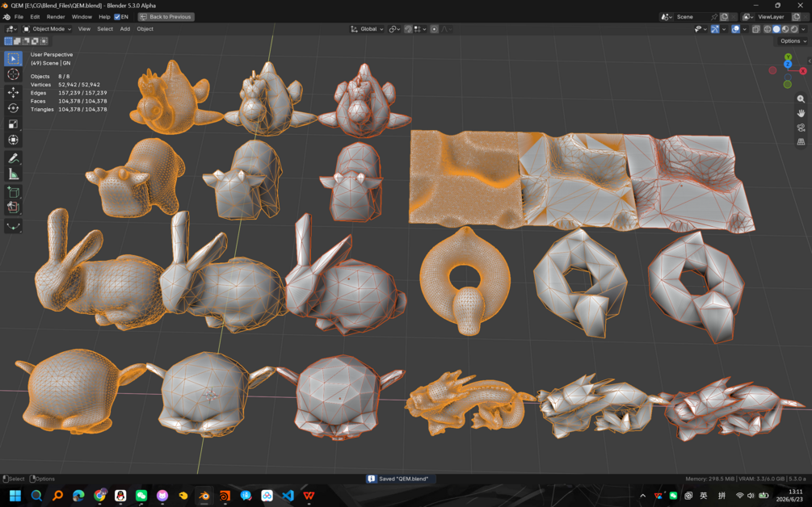Click the Scene pin icon
Viewport: 812px width, 507px height.
[x=714, y=17]
